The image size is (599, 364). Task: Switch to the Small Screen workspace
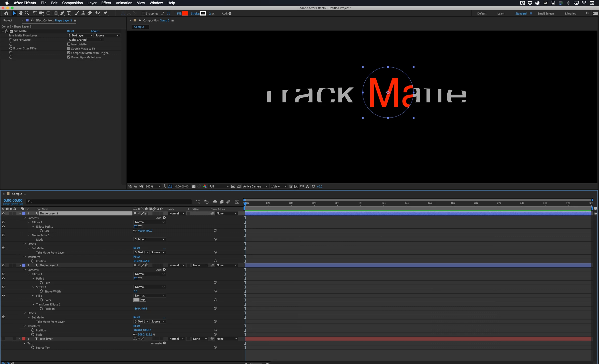point(546,13)
